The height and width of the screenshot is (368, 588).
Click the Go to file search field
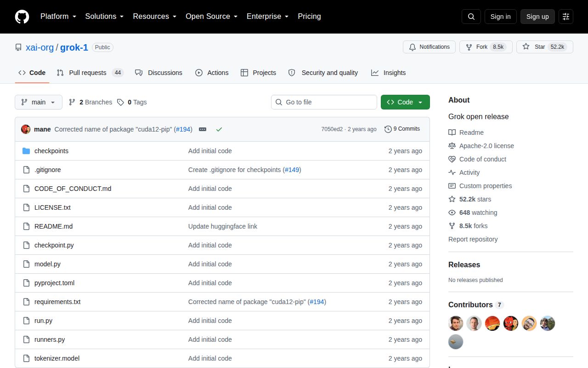click(x=324, y=102)
